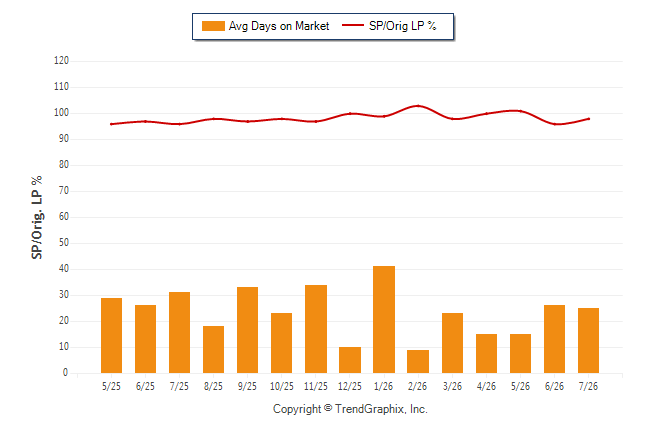Select the red line point at 7/26
This screenshot has height=434, width=646.
588,119
